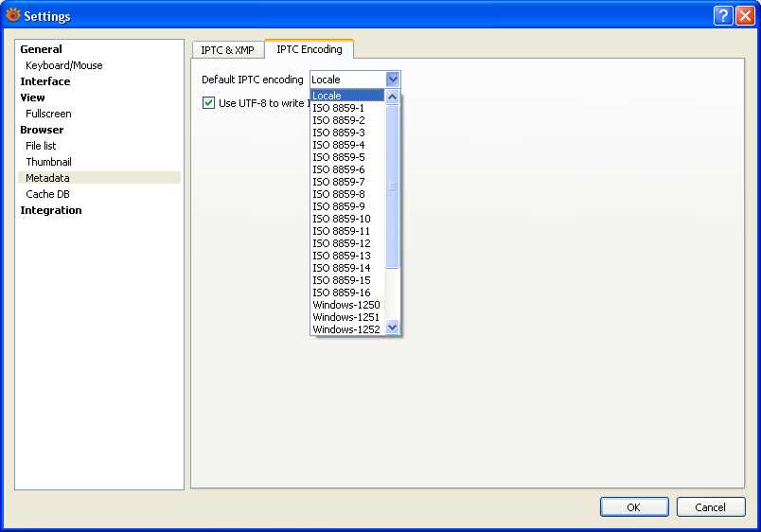The height and width of the screenshot is (532, 761).
Task: Select the IPTC Encoding tab
Action: [310, 49]
